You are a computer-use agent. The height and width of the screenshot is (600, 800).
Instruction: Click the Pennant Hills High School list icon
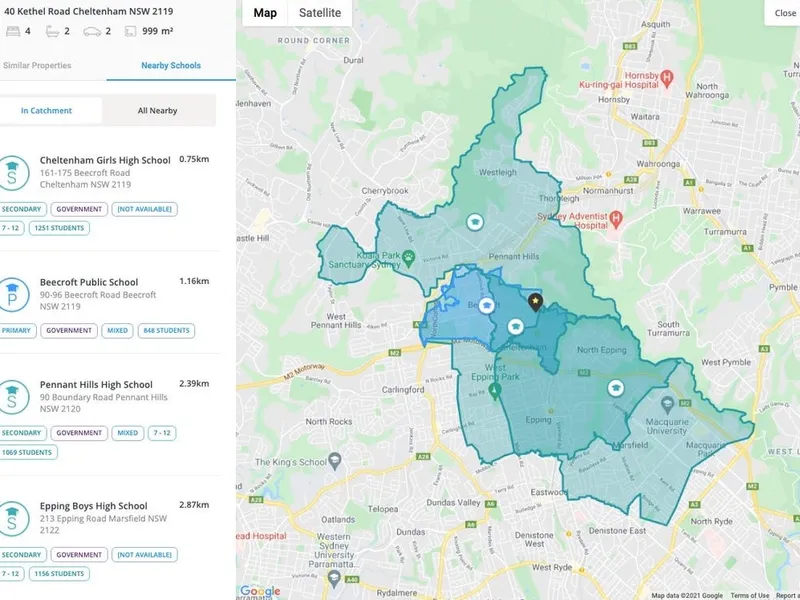pos(12,397)
